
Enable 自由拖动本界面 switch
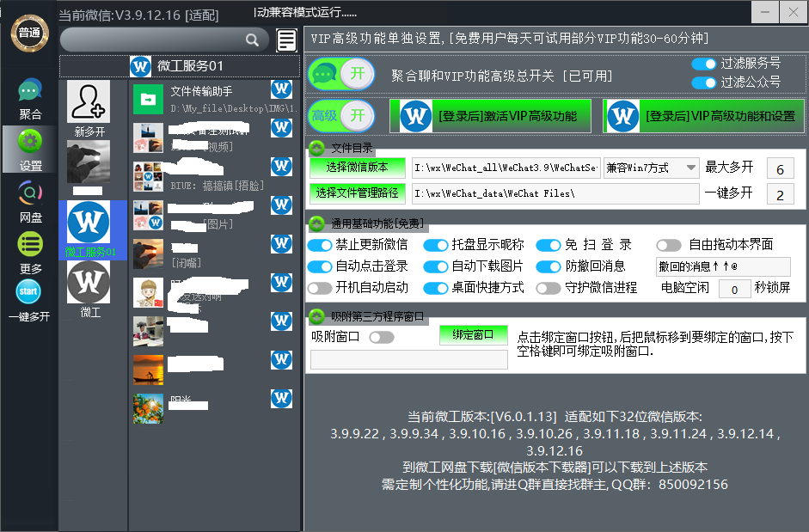(x=669, y=245)
